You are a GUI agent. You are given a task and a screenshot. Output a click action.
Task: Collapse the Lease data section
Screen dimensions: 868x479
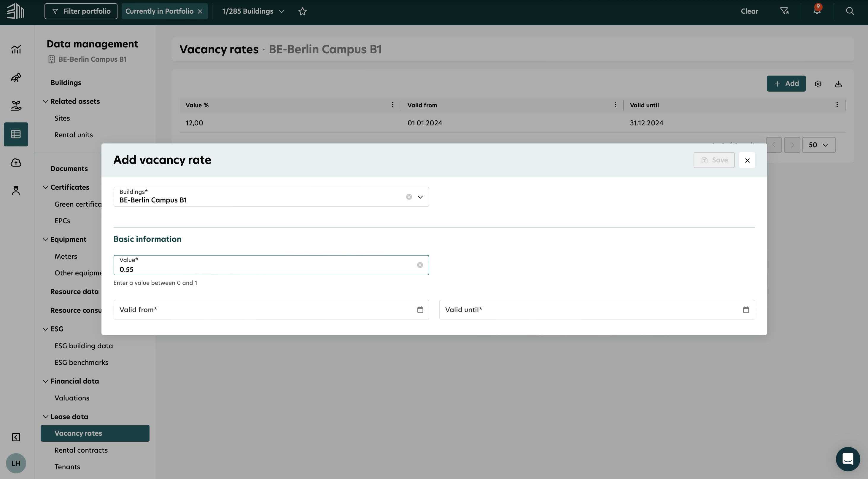pyautogui.click(x=45, y=417)
